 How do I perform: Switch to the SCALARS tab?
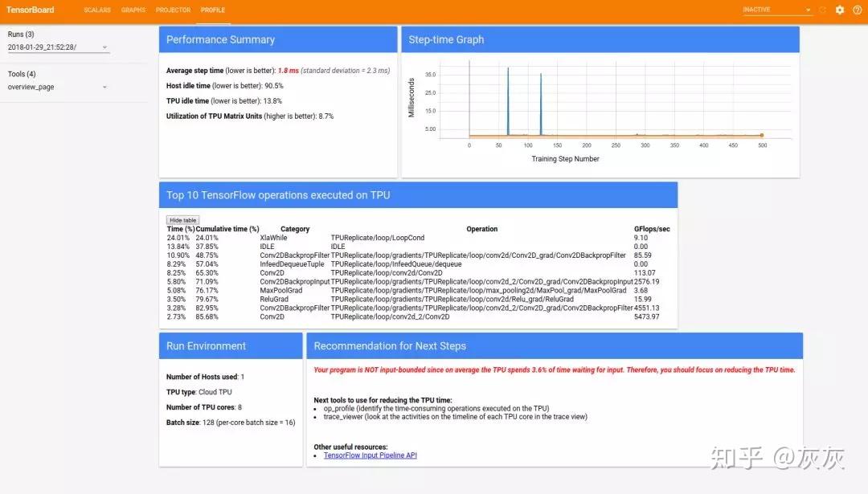97,10
